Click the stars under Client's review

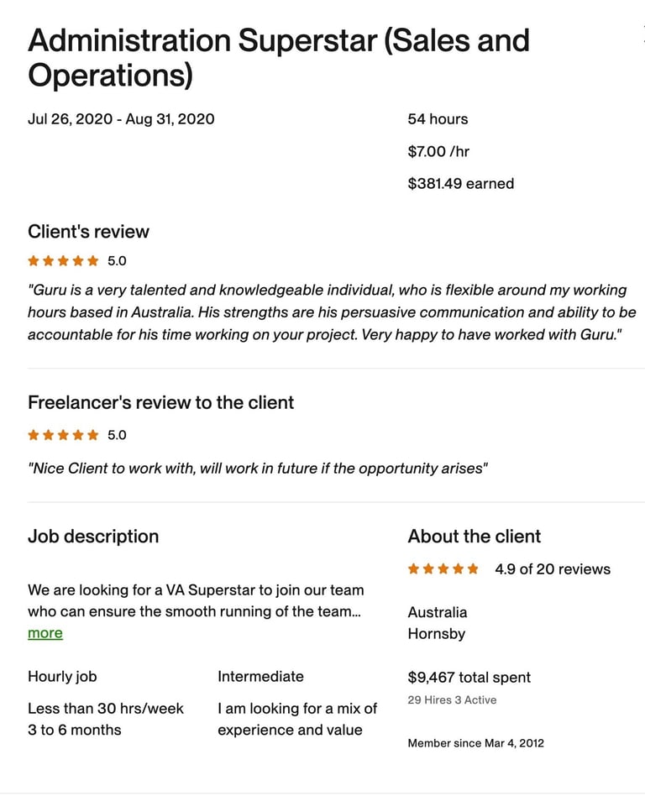(63, 261)
